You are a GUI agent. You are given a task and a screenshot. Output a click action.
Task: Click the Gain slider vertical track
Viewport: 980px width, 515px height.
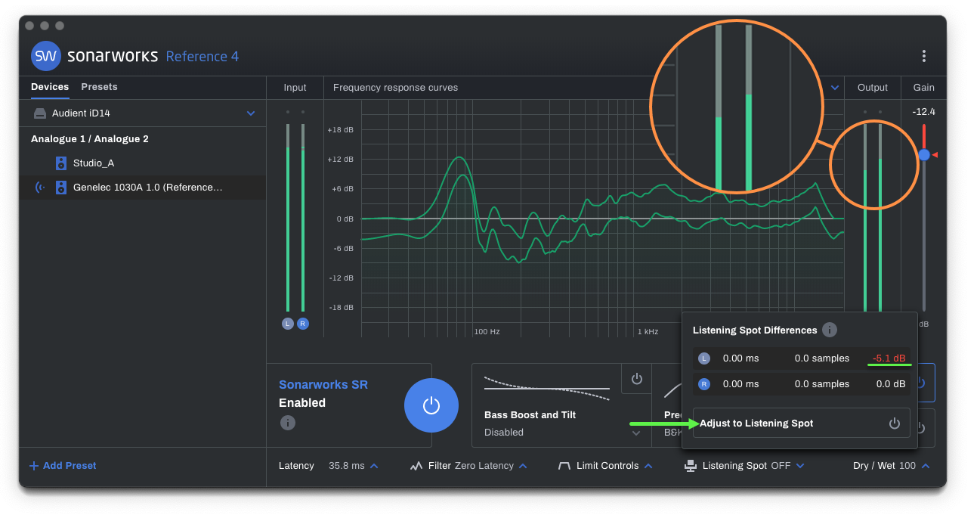pos(924,218)
